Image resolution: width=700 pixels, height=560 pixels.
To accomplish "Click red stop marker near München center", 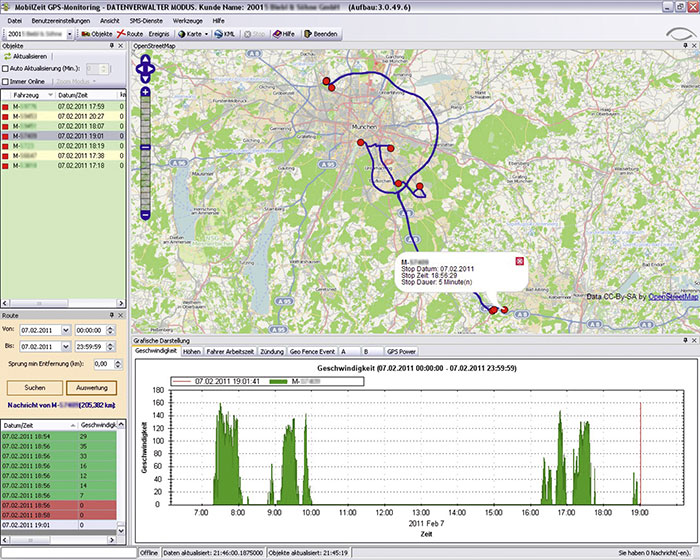I will [x=361, y=142].
